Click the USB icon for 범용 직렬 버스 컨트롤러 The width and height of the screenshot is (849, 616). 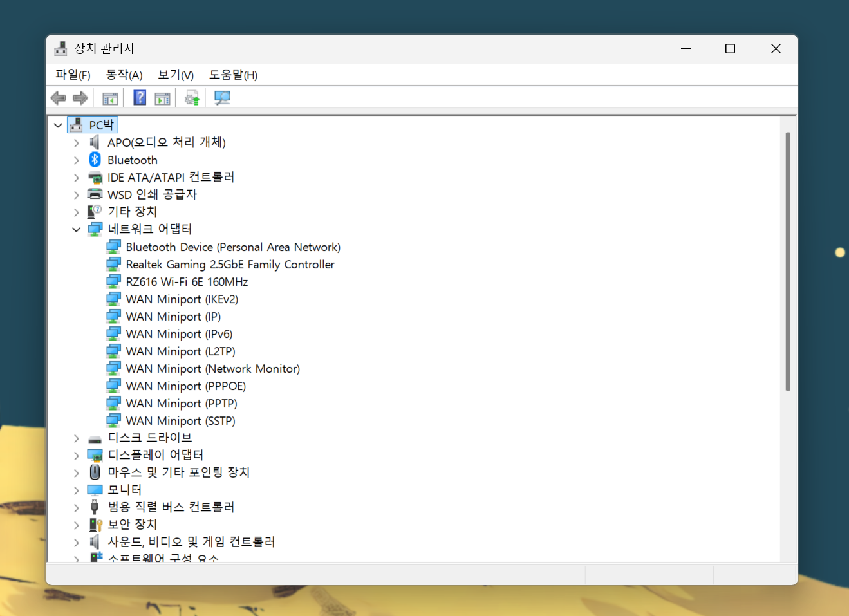click(95, 507)
